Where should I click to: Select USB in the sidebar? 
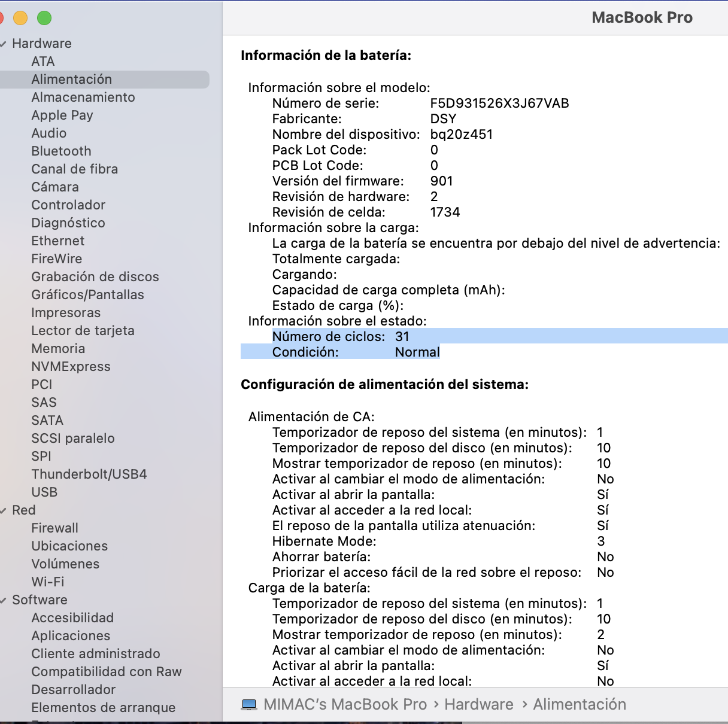tap(44, 492)
